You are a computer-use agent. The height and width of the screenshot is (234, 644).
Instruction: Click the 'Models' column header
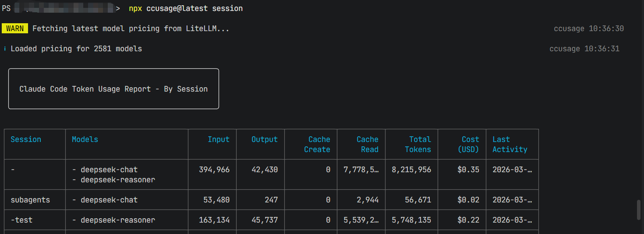coord(85,139)
